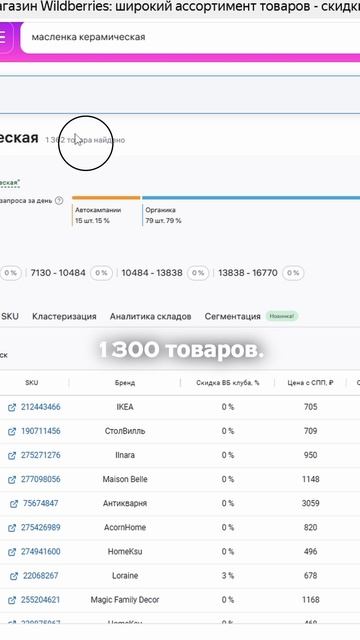This screenshot has width=360, height=640.
Task: Open SKU link 190711456
Action: click(40, 431)
